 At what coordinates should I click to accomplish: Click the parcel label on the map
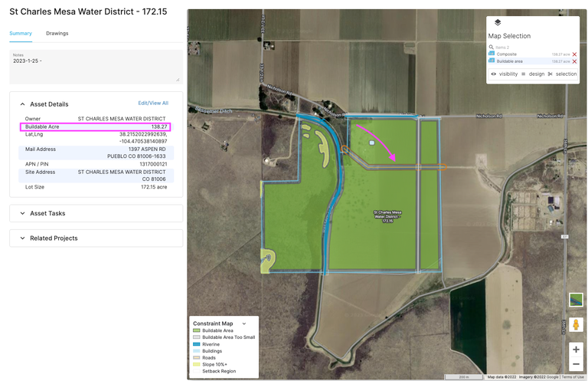pos(387,217)
